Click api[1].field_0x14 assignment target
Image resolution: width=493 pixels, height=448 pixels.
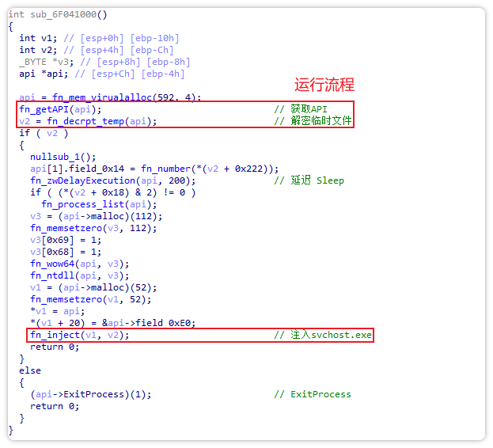tap(78, 169)
